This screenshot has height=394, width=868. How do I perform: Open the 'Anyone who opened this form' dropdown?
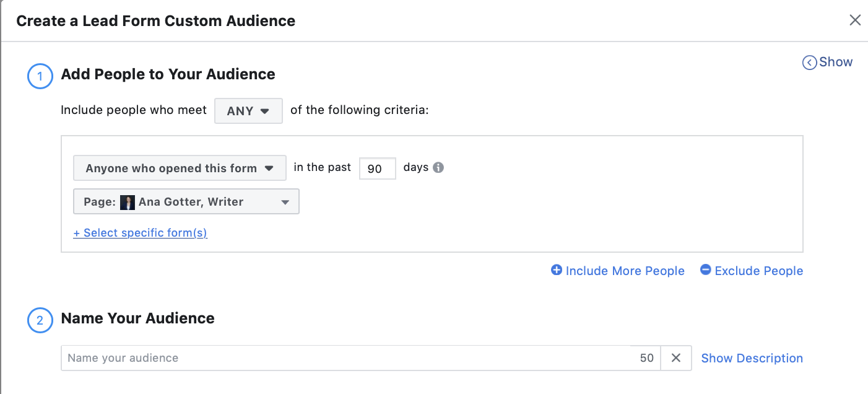click(x=179, y=167)
